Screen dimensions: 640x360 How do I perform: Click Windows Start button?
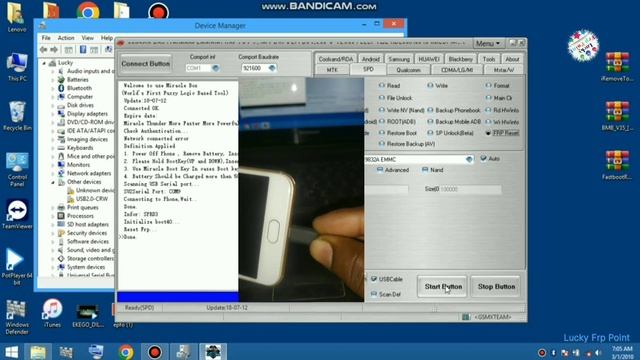point(11,351)
